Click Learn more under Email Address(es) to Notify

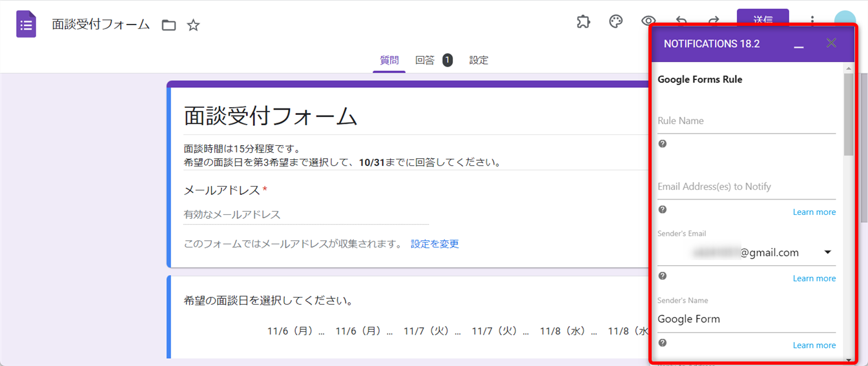pyautogui.click(x=814, y=212)
